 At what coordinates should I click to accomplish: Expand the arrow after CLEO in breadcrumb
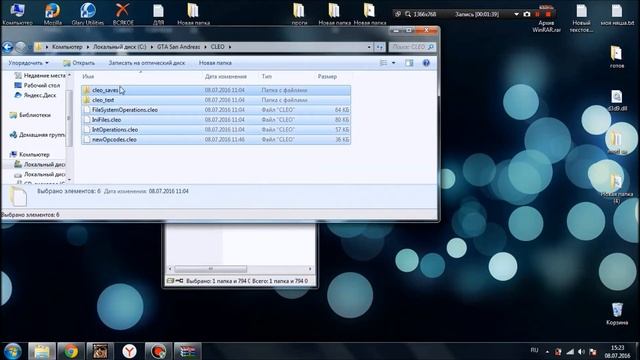pos(230,47)
